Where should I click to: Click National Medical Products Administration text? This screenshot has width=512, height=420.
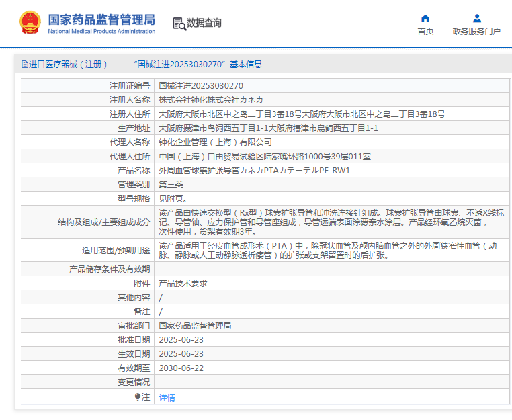tap(101, 31)
